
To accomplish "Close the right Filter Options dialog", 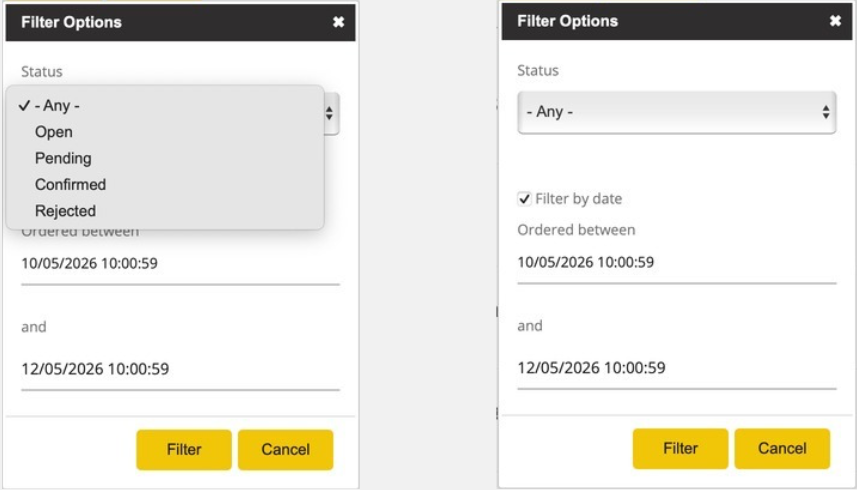I will [x=835, y=21].
